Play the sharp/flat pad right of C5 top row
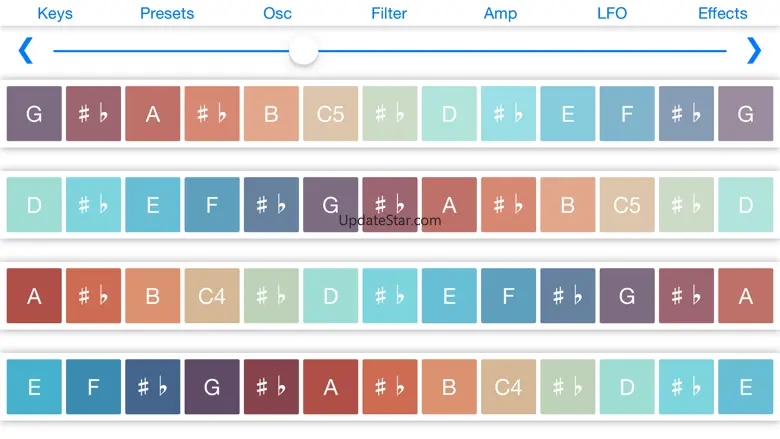 (x=390, y=114)
